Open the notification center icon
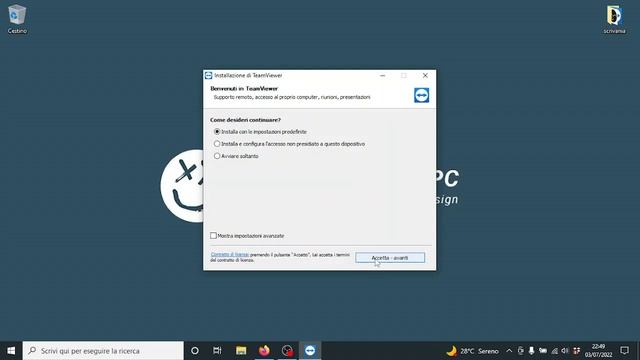This screenshot has height=360, width=640. click(624, 351)
